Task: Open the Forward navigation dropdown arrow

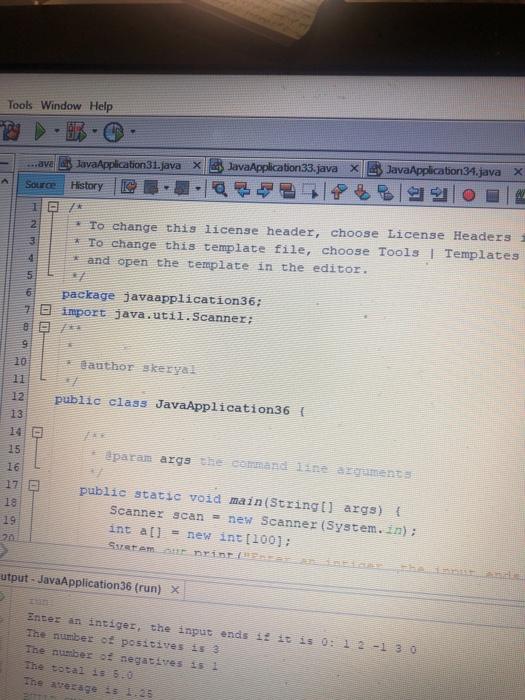Action: pyautogui.click(x=198, y=189)
